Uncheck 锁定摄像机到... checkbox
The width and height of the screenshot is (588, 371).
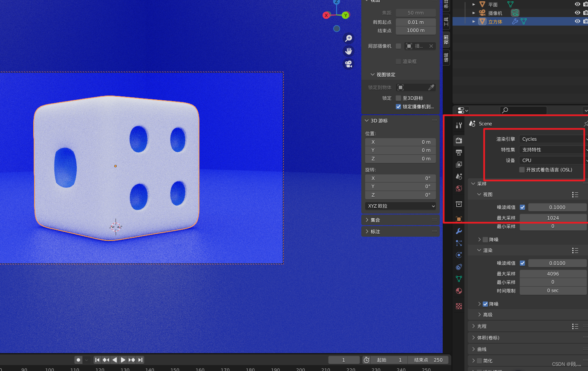point(398,107)
